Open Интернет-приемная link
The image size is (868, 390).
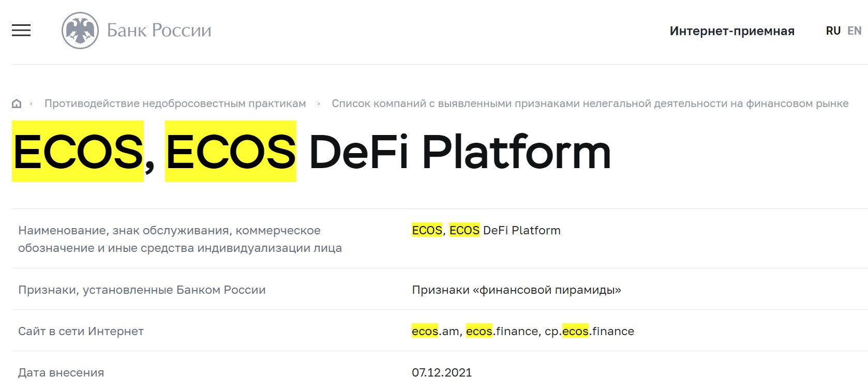pyautogui.click(x=732, y=31)
